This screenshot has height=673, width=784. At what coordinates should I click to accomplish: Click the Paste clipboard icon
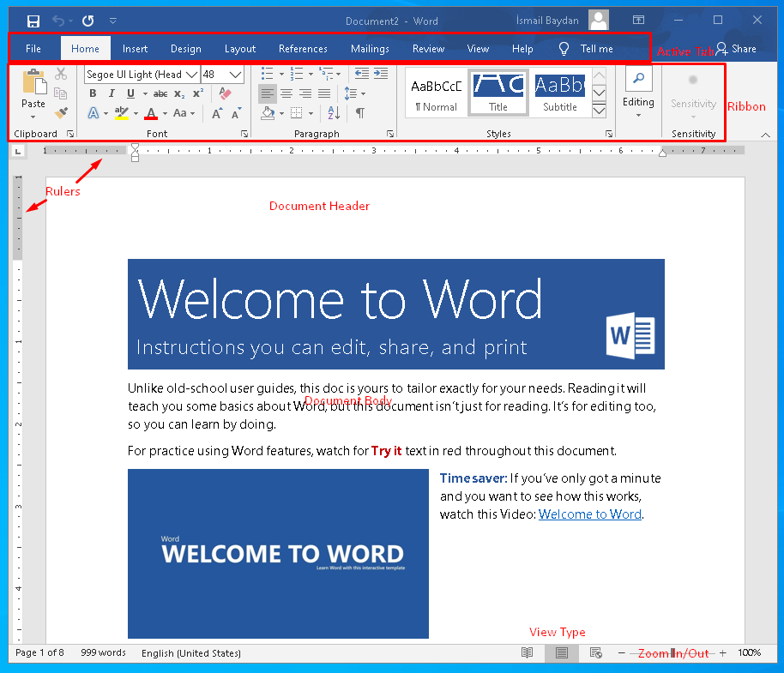click(x=33, y=82)
